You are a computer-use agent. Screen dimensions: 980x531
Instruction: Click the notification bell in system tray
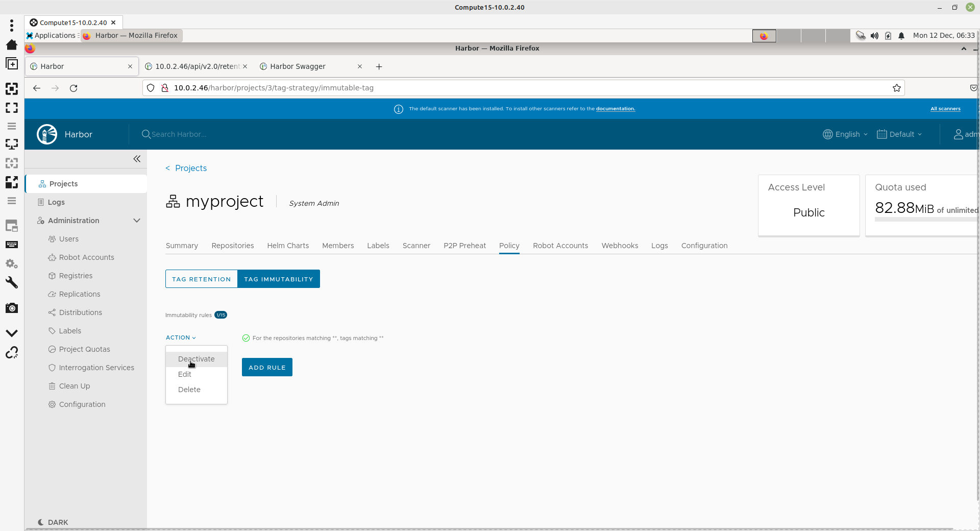pyautogui.click(x=901, y=36)
